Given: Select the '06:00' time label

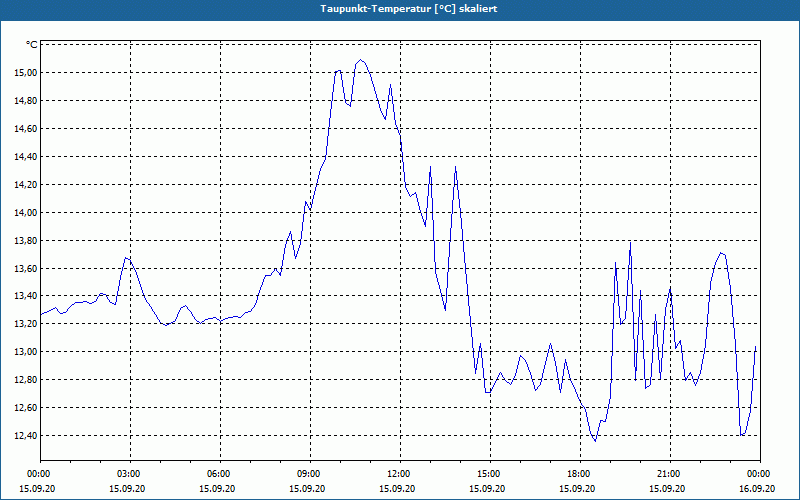Looking at the screenshot, I should pyautogui.click(x=220, y=473).
